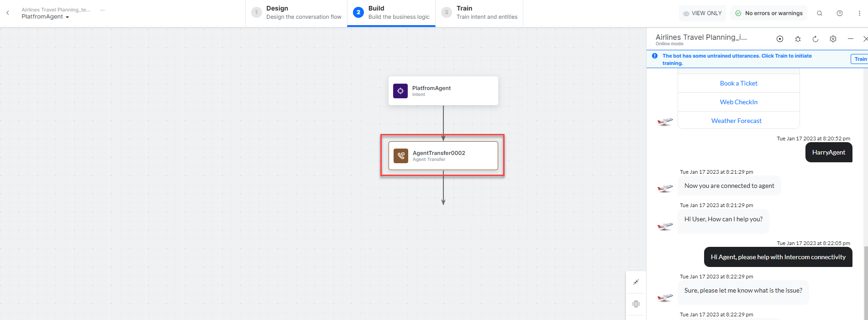Open the vertical three-dot more options menu
The height and width of the screenshot is (320, 868).
click(x=859, y=13)
